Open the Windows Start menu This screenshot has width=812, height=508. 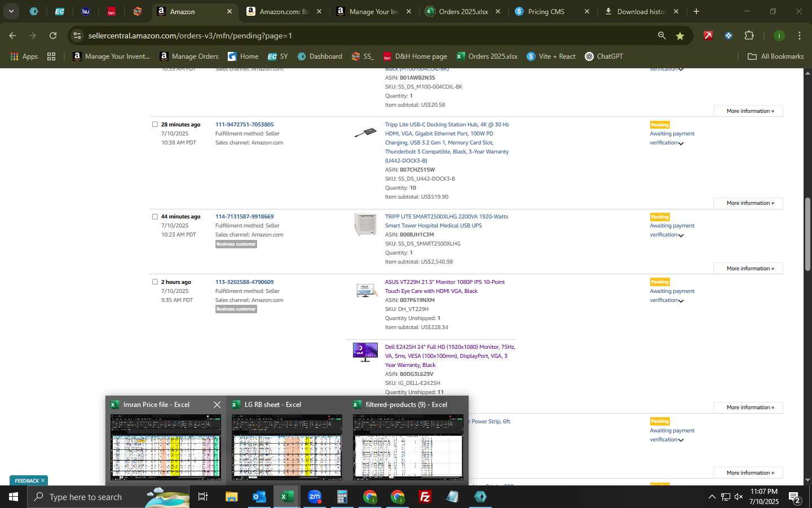coord(14,497)
